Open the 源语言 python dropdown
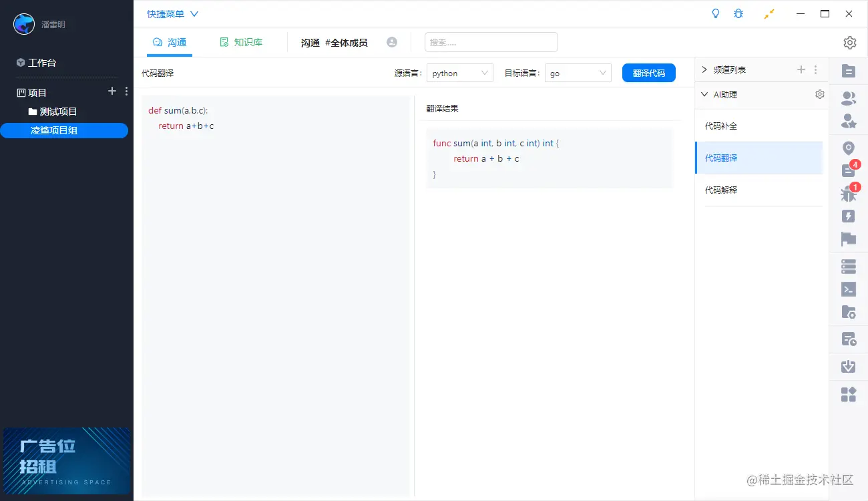This screenshot has width=868, height=501. click(459, 73)
